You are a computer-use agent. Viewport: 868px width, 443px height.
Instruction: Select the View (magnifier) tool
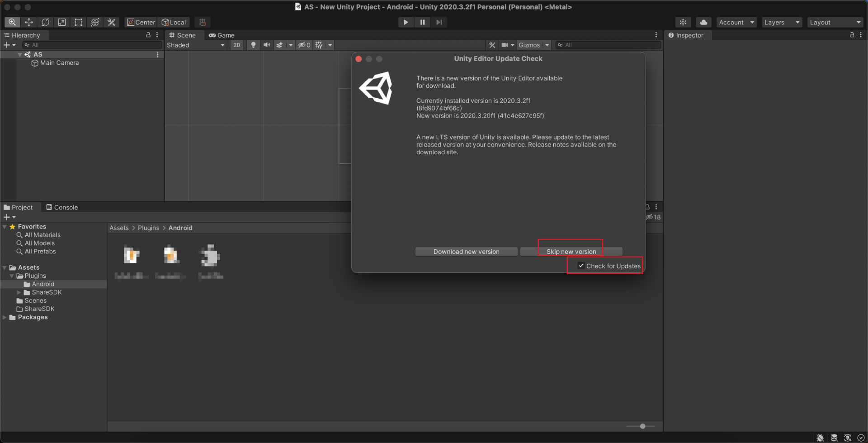(12, 22)
